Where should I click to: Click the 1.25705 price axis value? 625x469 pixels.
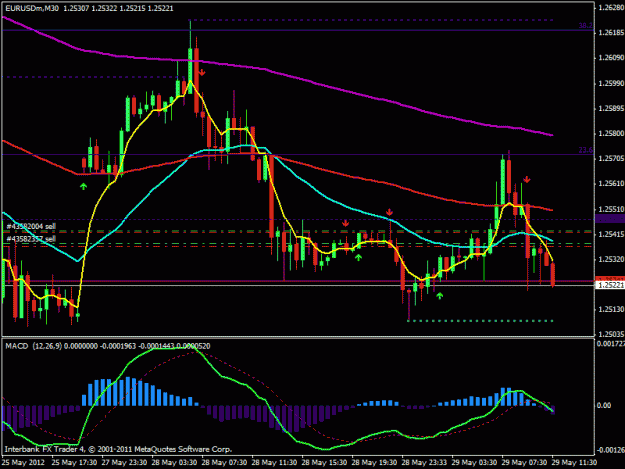tap(611, 159)
